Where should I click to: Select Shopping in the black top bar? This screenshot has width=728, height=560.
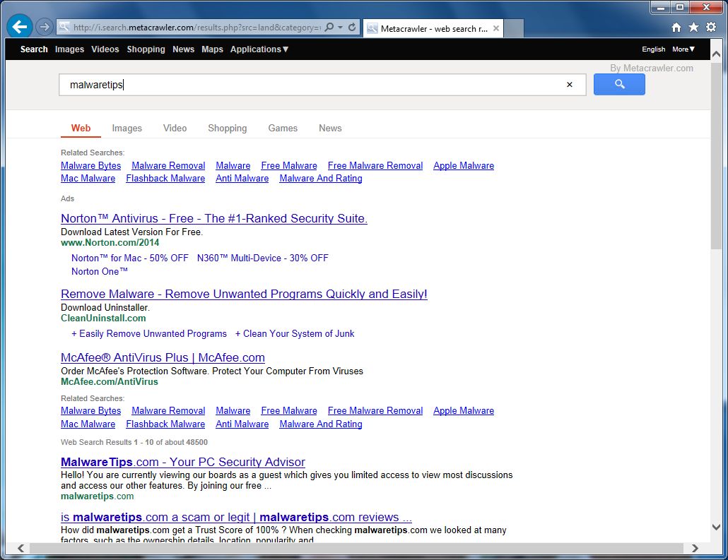click(146, 49)
